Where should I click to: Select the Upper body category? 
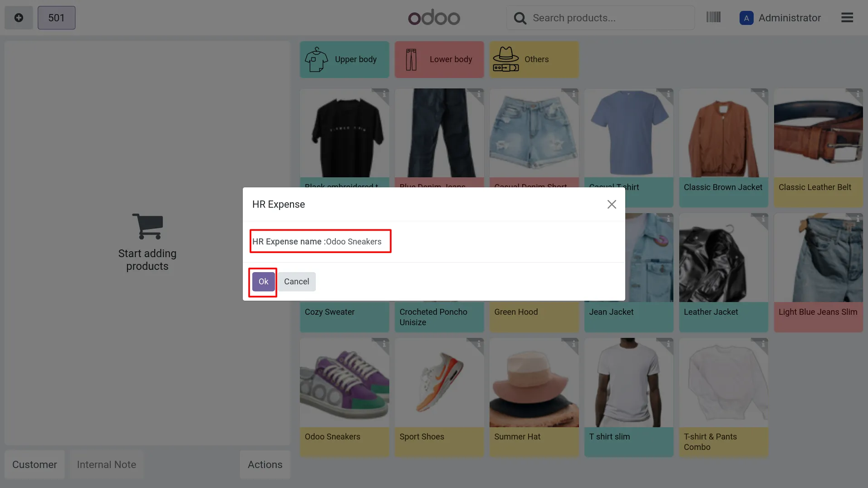pos(344,59)
